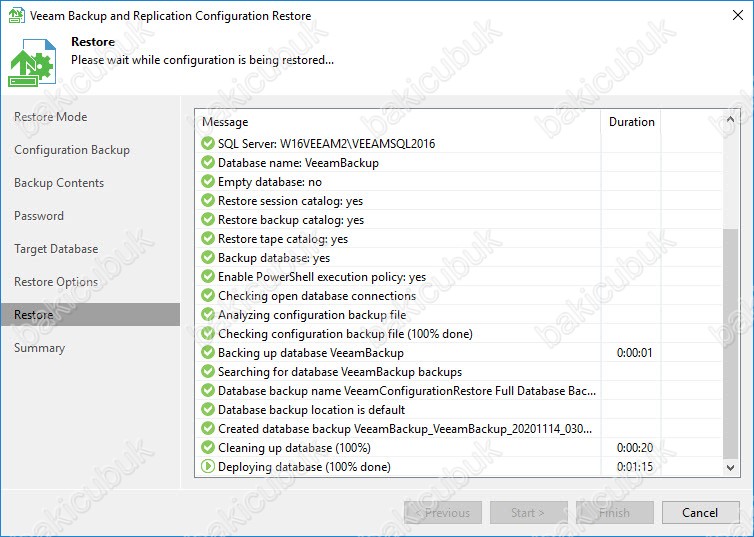Click the check icon beside Backup database: yes
754x537 pixels.
coord(208,257)
